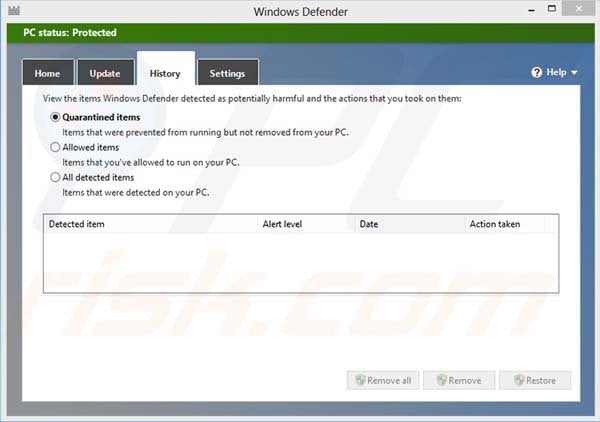Choose the Allowed items radio option

click(55, 147)
